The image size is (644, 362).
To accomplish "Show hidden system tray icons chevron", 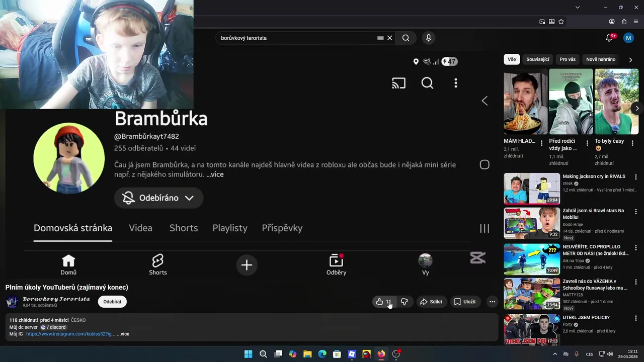I will tap(555, 354).
